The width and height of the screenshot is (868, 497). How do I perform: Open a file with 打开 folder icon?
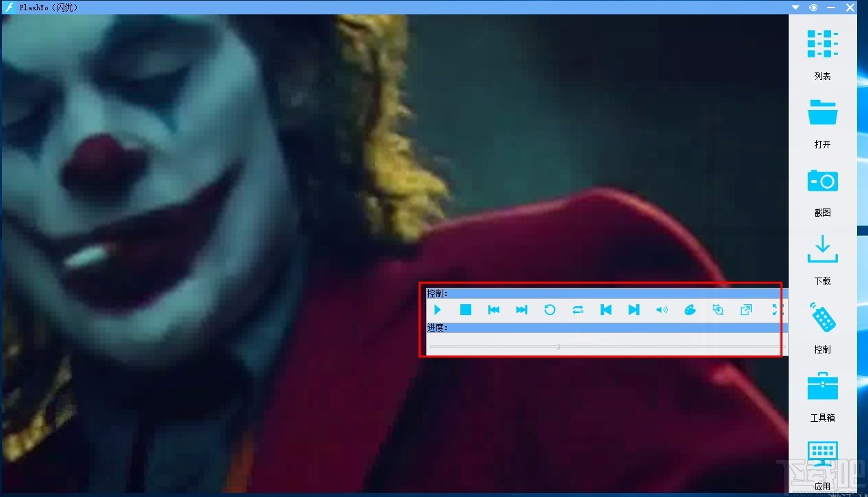pyautogui.click(x=822, y=124)
